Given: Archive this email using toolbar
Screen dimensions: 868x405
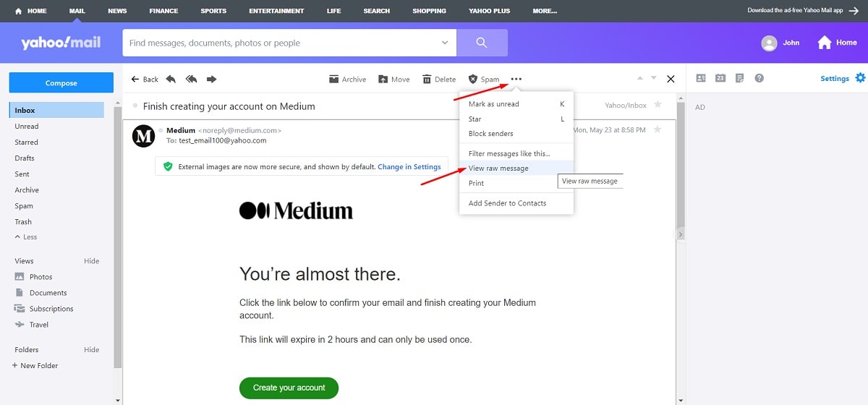Looking at the screenshot, I should [x=348, y=79].
